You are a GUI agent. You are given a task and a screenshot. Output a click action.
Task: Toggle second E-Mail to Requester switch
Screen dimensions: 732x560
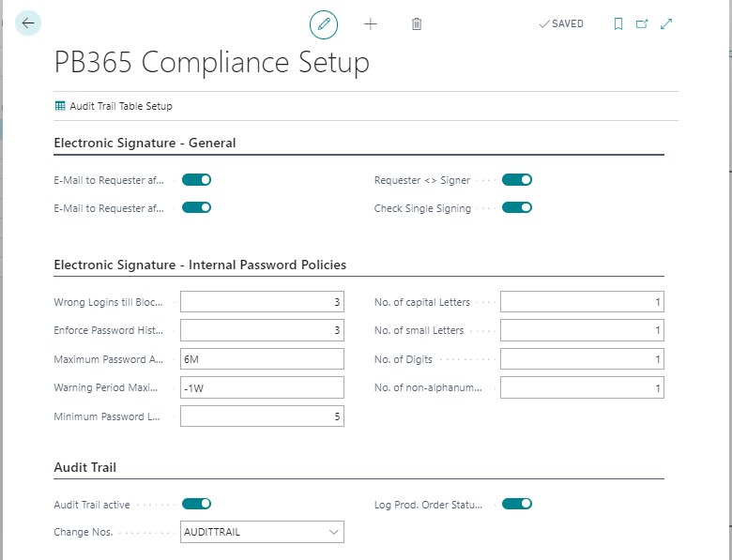pyautogui.click(x=196, y=207)
